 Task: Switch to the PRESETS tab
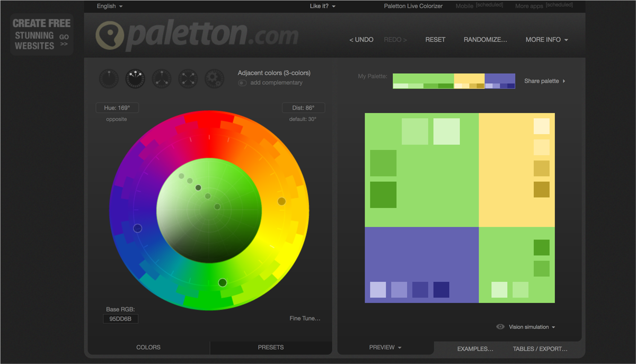point(270,347)
